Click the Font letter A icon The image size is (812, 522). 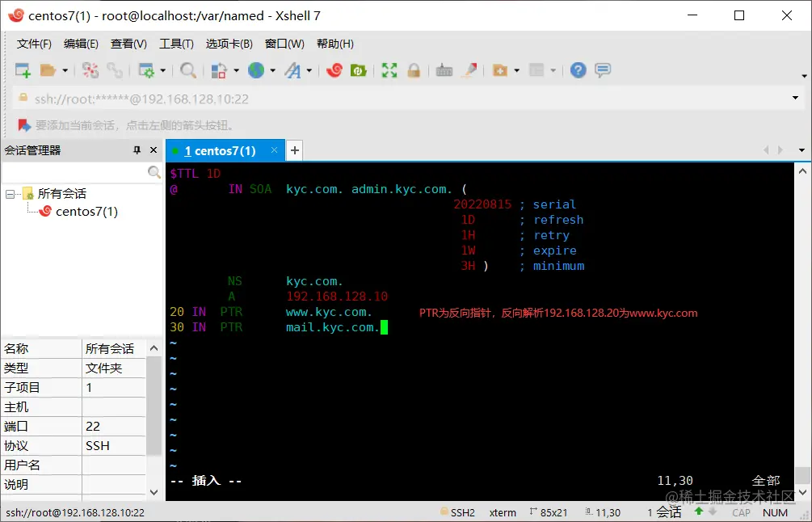(292, 70)
